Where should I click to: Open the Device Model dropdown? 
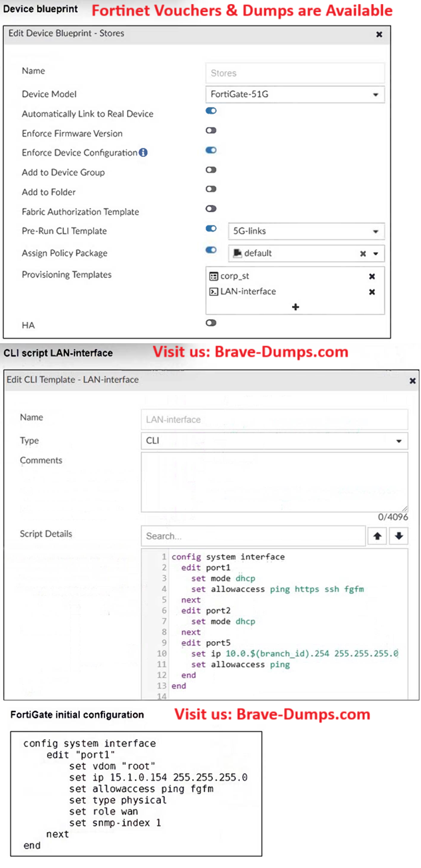pos(295,94)
